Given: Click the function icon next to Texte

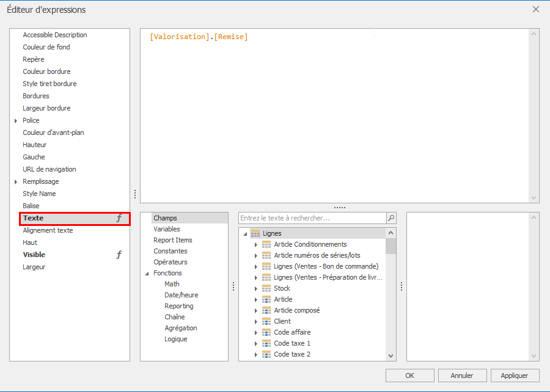Looking at the screenshot, I should coord(119,218).
